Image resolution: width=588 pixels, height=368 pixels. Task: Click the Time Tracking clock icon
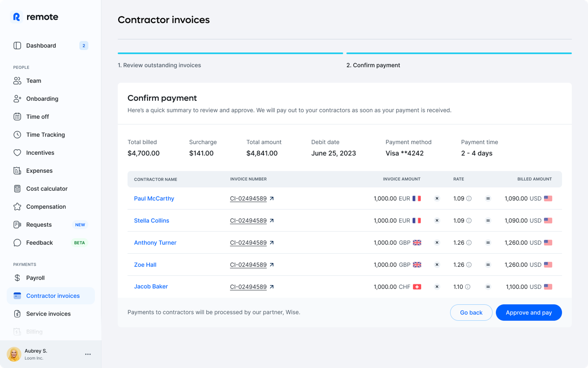point(17,135)
